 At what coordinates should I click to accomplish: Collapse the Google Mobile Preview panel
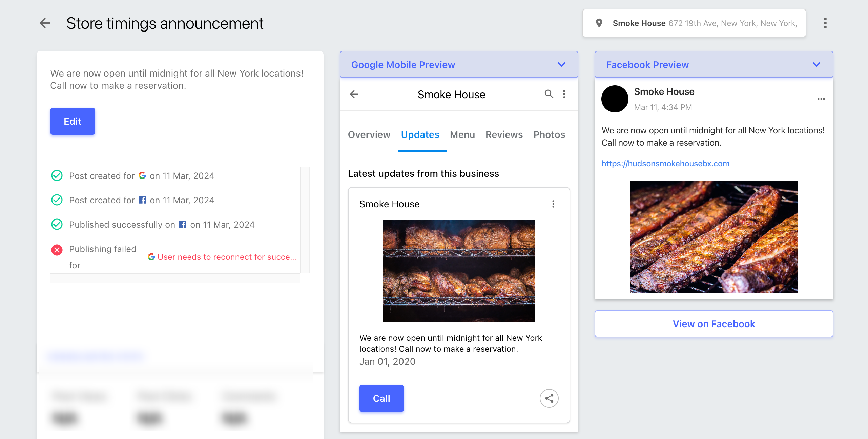click(x=561, y=64)
